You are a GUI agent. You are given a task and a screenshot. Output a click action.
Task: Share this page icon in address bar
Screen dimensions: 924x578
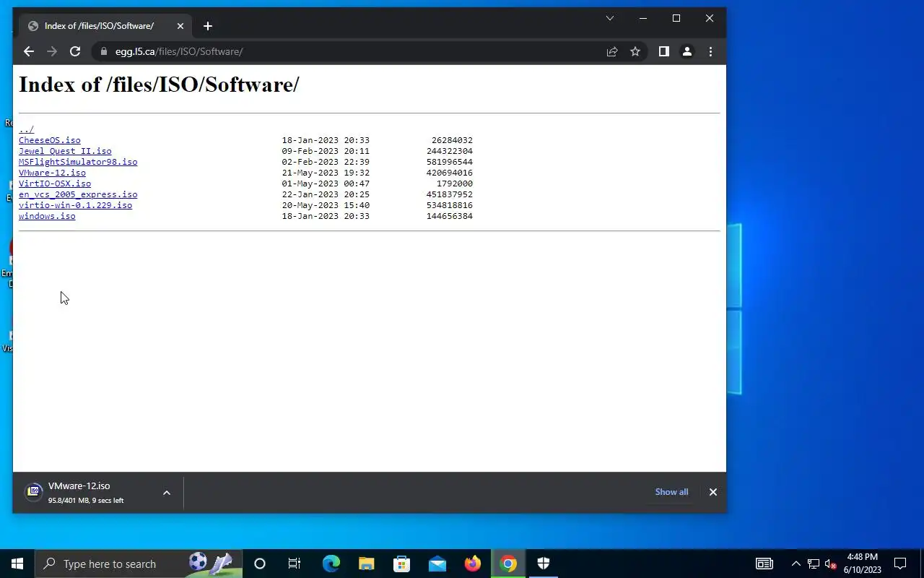[x=612, y=51]
